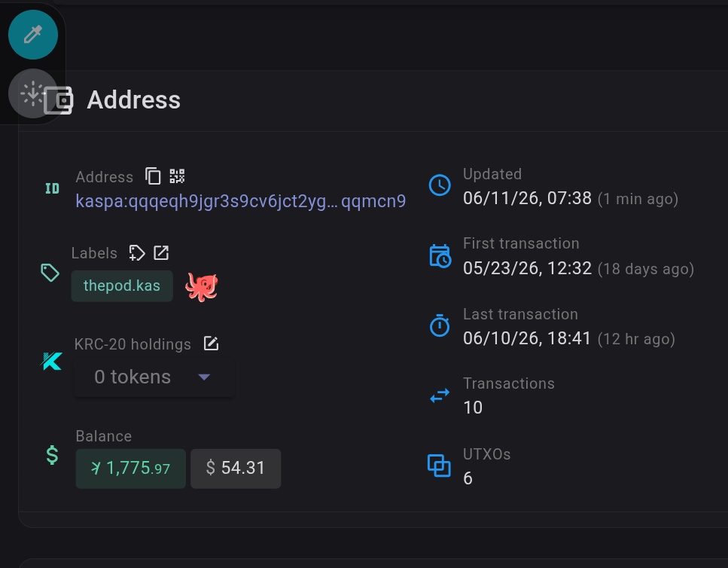Click the (18 days ago) text
This screenshot has width=728, height=568.
[x=646, y=269]
